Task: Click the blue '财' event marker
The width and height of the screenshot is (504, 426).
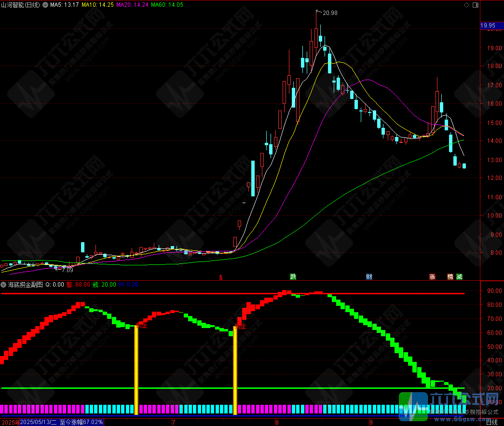Action: click(x=369, y=277)
